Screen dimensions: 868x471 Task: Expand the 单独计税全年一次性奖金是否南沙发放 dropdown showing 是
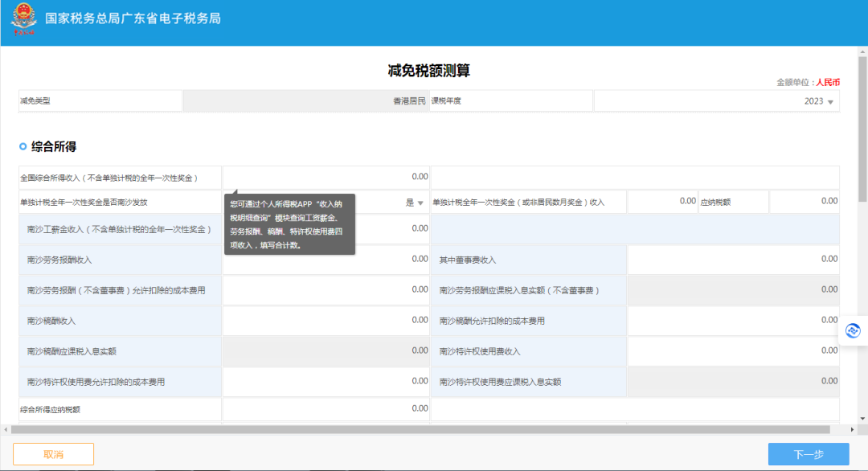click(326, 202)
